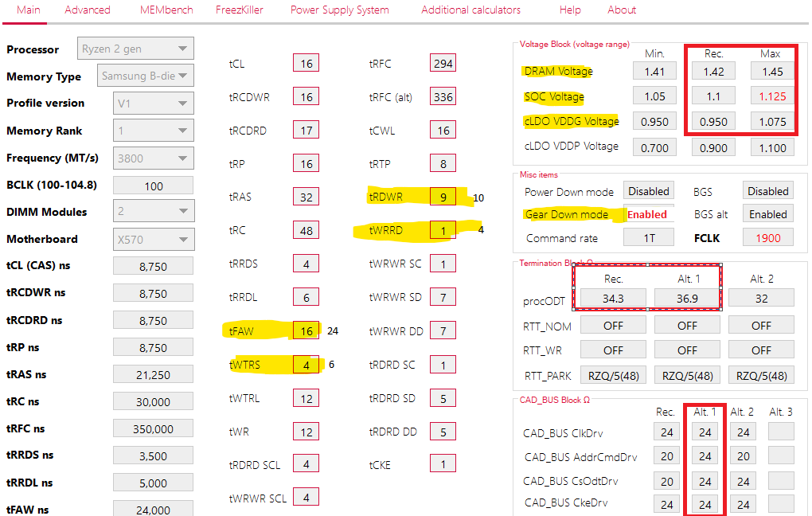812x516 pixels.
Task: Open the Help tab
Action: click(570, 10)
